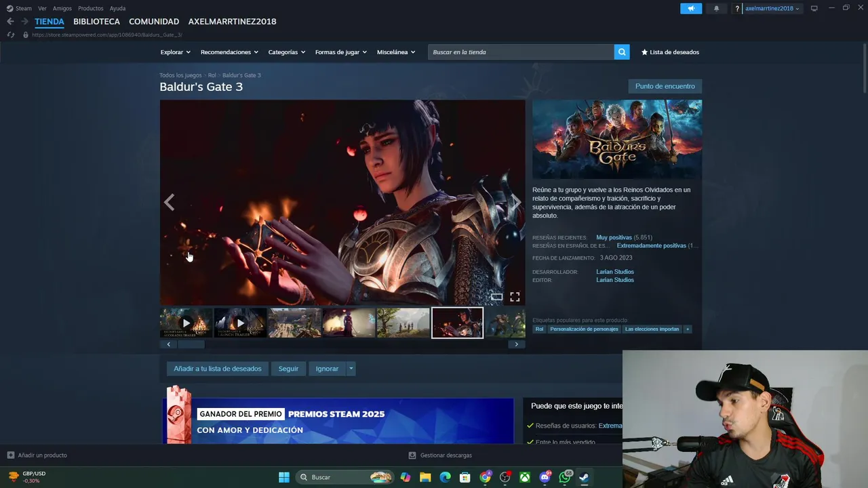
Task: Open the notifications bell
Action: pyautogui.click(x=716, y=8)
